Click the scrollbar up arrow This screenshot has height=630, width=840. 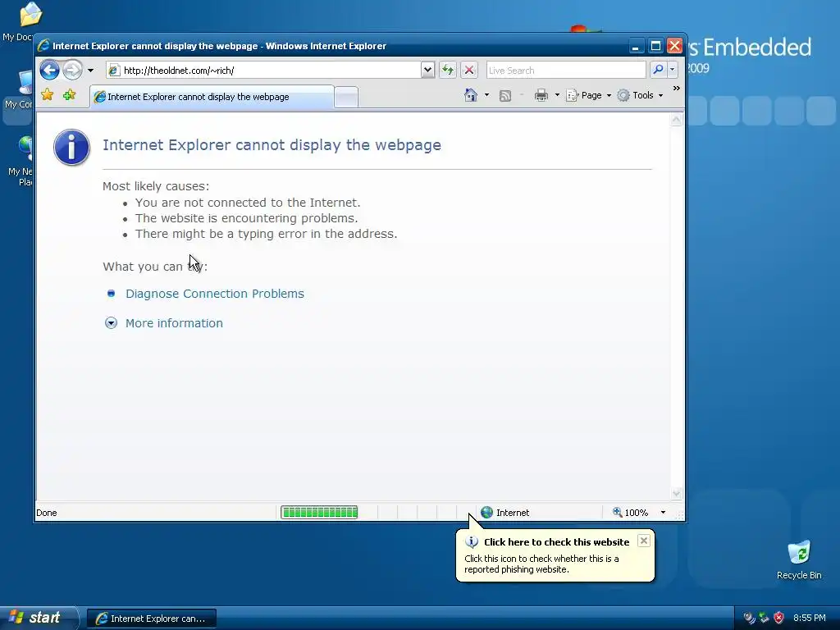pos(676,120)
